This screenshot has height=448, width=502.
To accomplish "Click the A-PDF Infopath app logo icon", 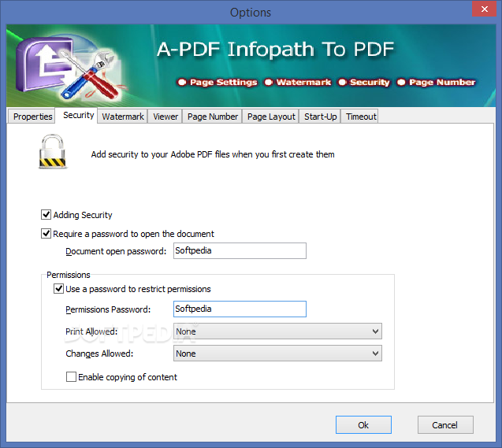I will click(69, 67).
